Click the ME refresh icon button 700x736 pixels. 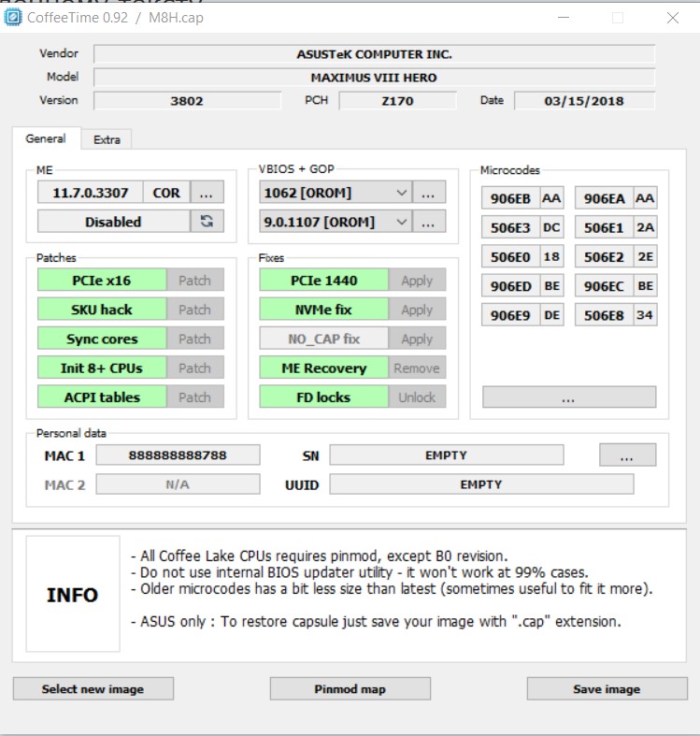coord(207,221)
